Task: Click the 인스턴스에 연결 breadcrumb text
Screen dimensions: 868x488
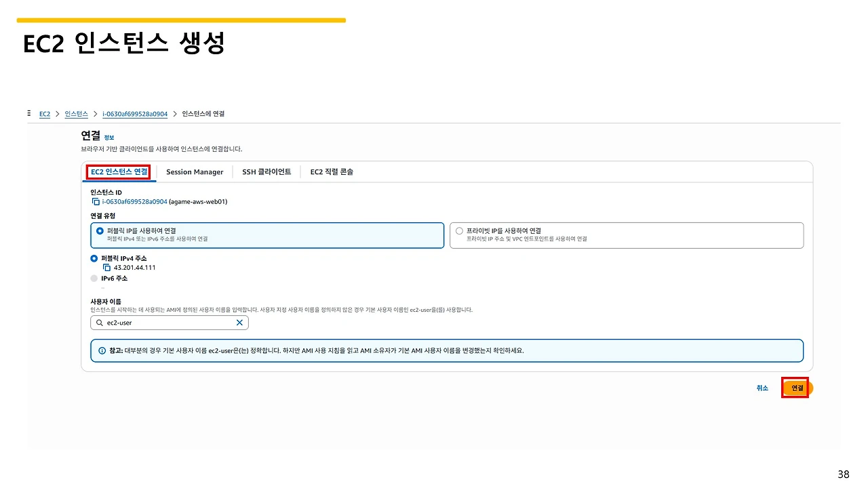Action: [203, 114]
